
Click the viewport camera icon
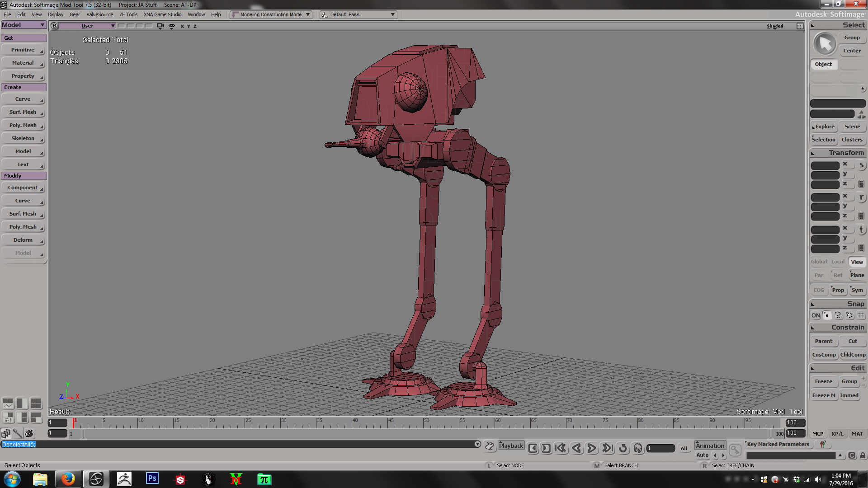[x=160, y=26]
